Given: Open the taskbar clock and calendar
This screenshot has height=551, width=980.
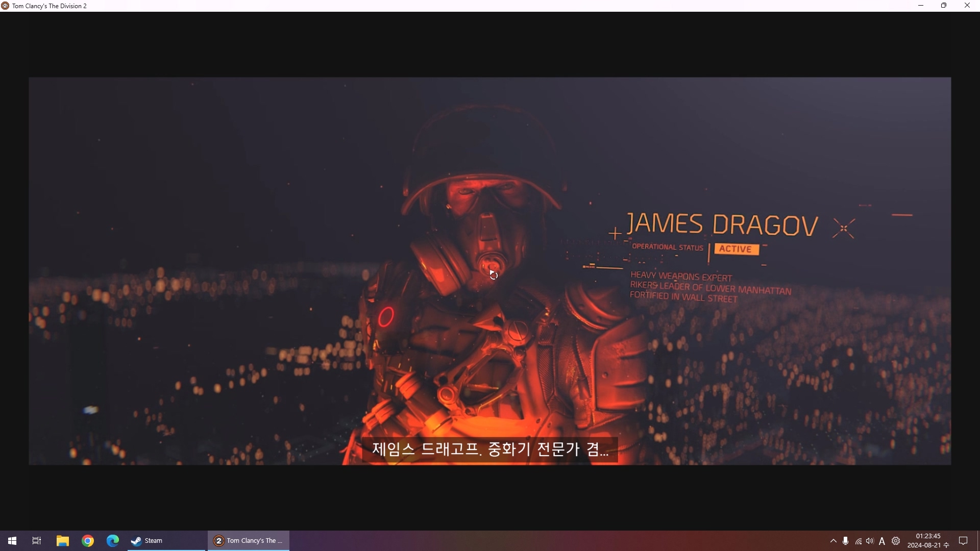Looking at the screenshot, I should (x=928, y=541).
